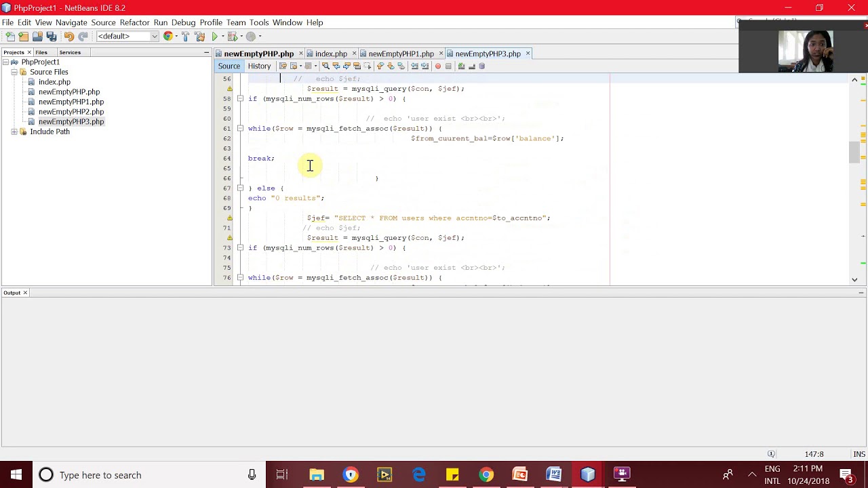The image size is (868, 488).
Task: Collapse the PhpProject1 tree node
Action: pos(5,62)
